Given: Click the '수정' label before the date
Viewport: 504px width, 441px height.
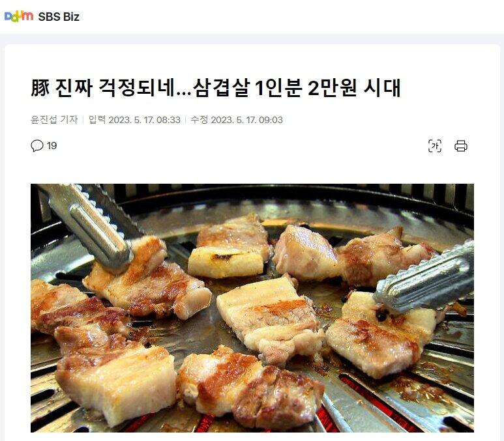Looking at the screenshot, I should (199, 119).
